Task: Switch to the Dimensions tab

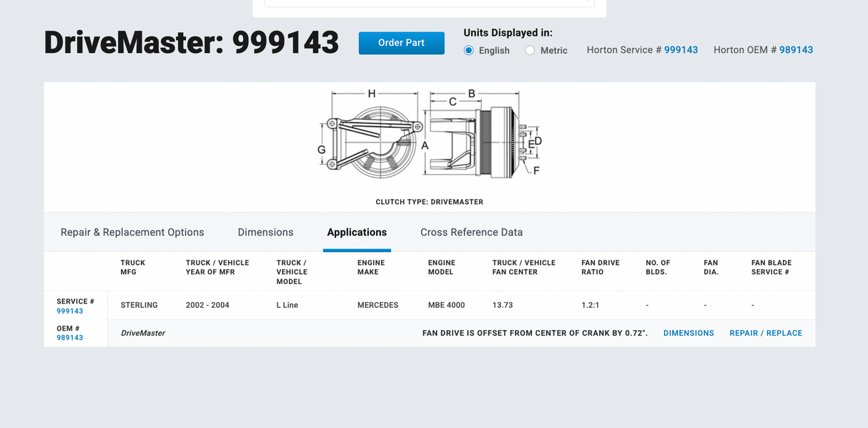Action: pos(265,232)
